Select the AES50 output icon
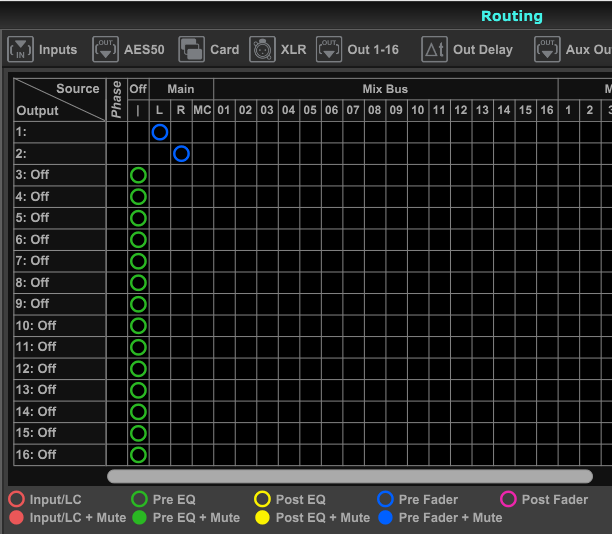Image resolution: width=612 pixels, height=534 pixels. [105, 50]
